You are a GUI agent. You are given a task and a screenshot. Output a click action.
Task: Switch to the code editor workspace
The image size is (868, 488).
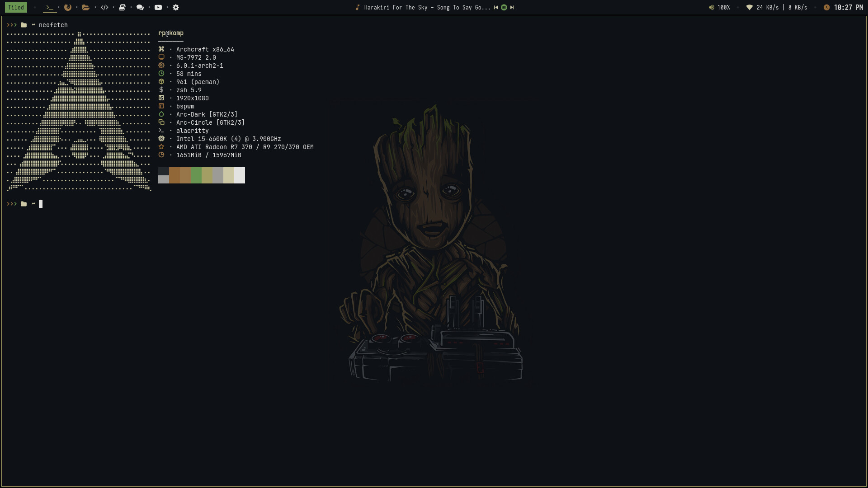click(104, 7)
